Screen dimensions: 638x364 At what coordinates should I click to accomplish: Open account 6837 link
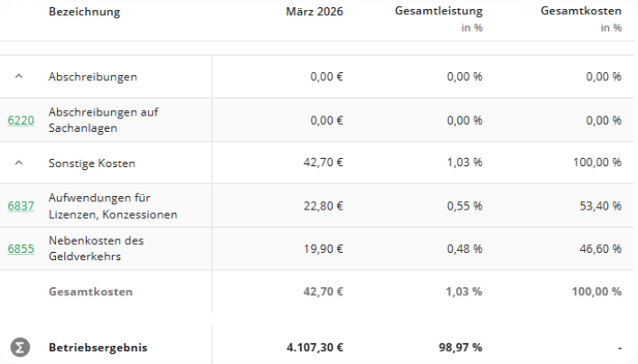(x=21, y=206)
